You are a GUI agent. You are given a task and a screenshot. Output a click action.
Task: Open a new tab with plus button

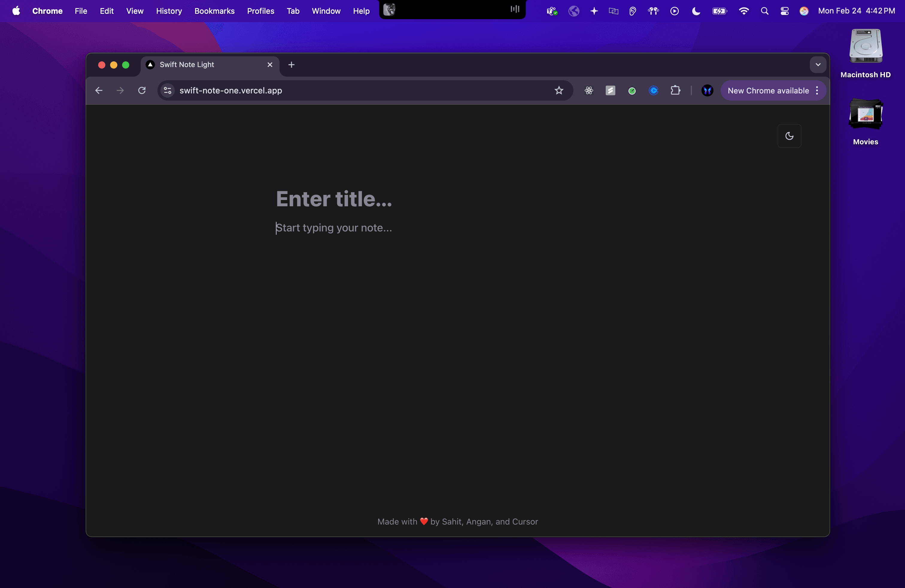[x=291, y=65]
